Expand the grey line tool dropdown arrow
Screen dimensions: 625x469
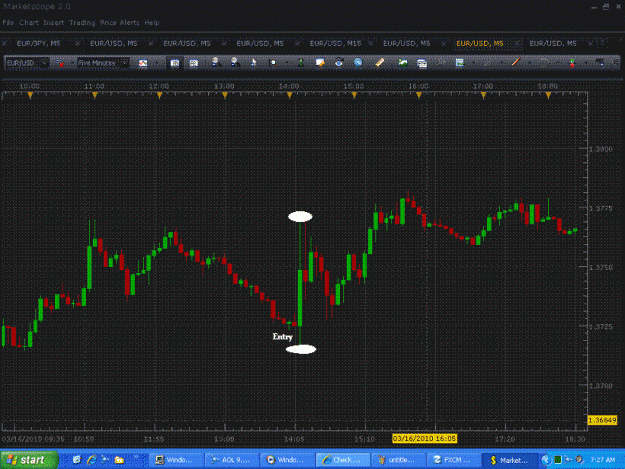502,63
